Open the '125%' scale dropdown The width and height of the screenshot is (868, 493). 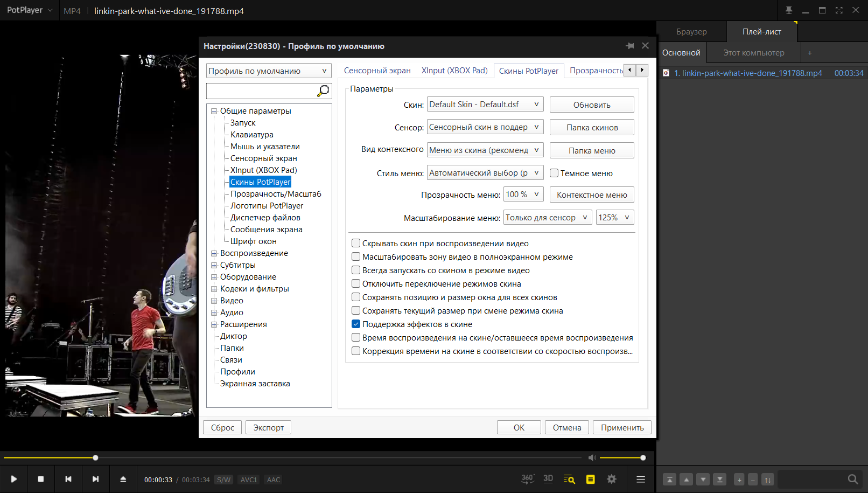[x=615, y=218]
